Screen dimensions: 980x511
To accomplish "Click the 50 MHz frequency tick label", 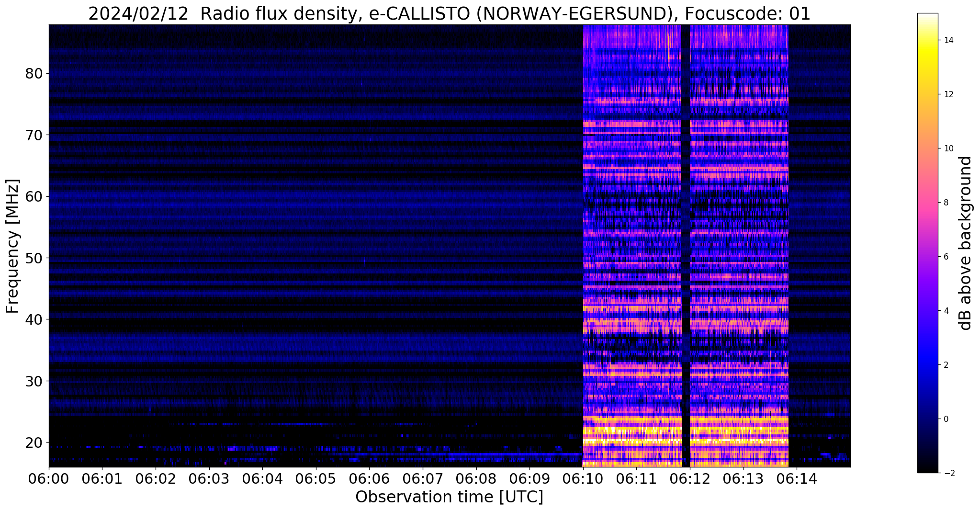I will (x=34, y=258).
